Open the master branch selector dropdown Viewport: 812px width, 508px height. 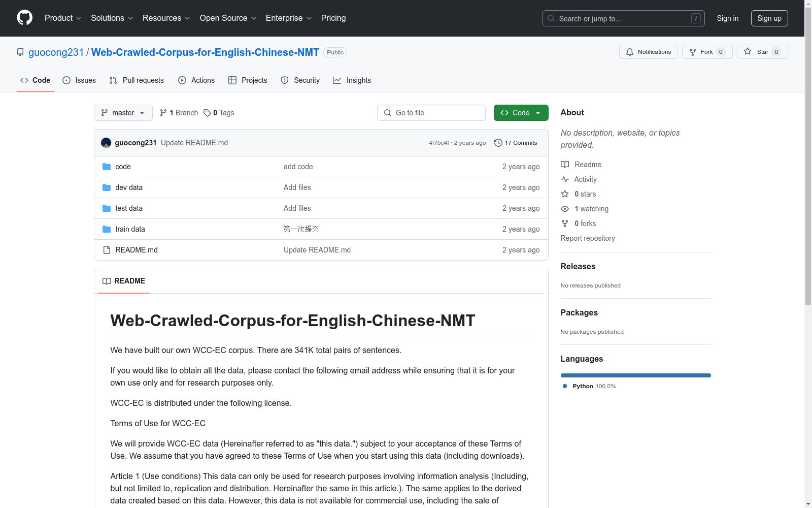pyautogui.click(x=123, y=113)
